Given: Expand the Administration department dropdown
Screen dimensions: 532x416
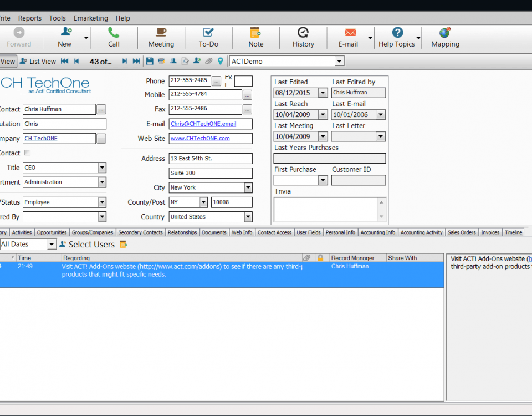Looking at the screenshot, I should click(102, 182).
